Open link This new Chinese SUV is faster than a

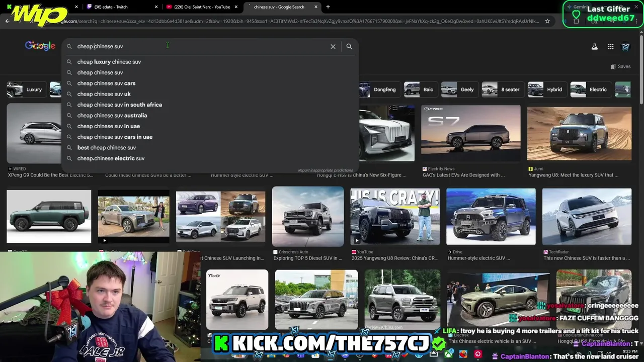[x=587, y=258]
